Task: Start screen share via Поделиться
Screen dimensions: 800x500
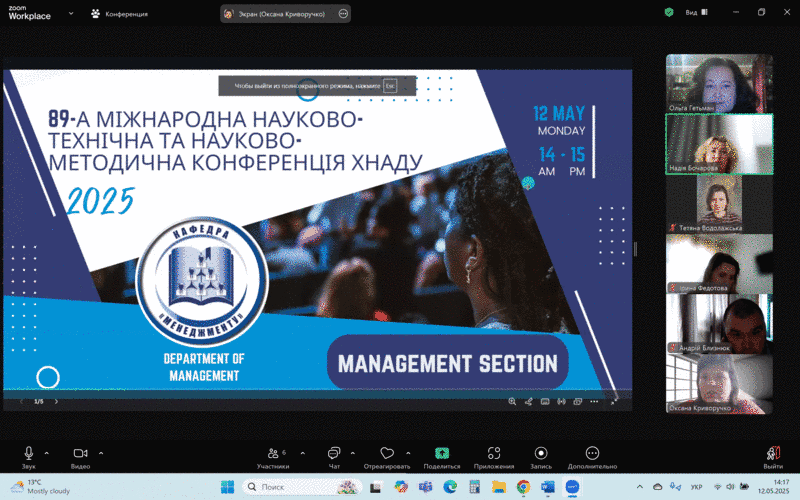Action: [x=442, y=457]
